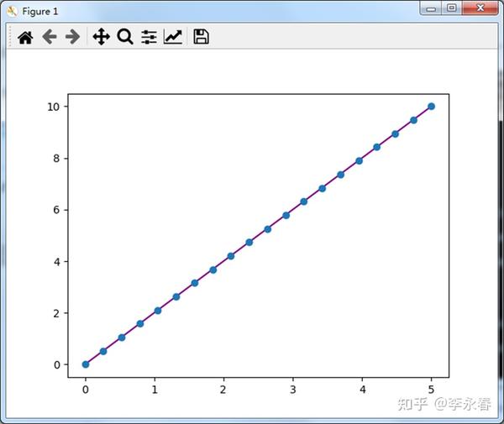This screenshot has width=504, height=424.
Task: Open the Configure subplots dialog
Action: 149,37
